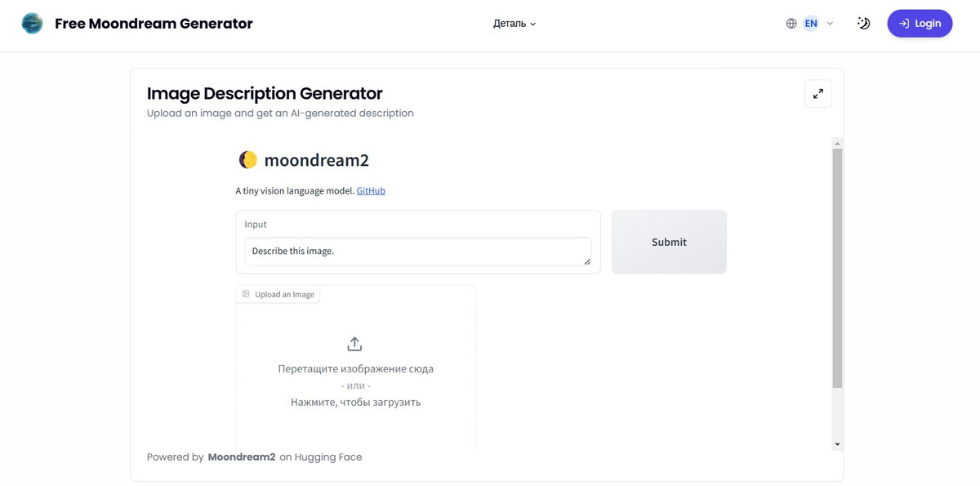Click the moondream2 moon logo

(x=248, y=160)
